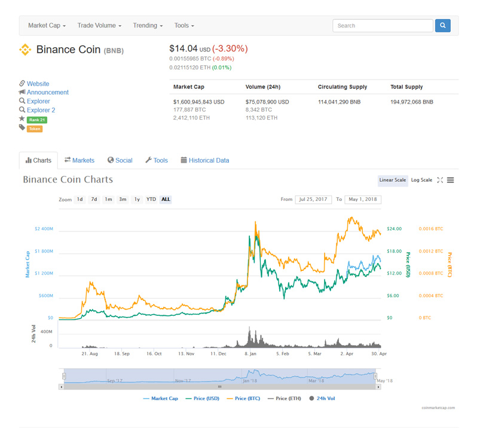Click the orange Token badge
Viewport: 483px width, 448px height.
pos(35,129)
